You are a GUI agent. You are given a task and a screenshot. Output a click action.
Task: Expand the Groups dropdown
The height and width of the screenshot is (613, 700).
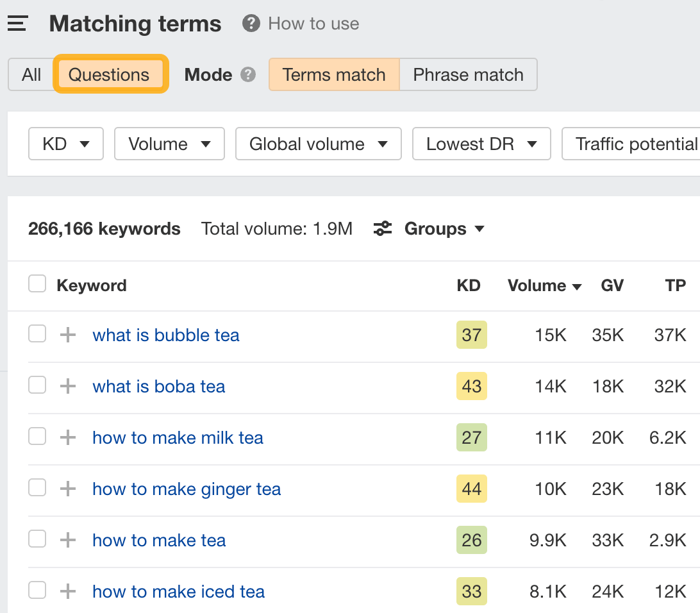pos(444,228)
